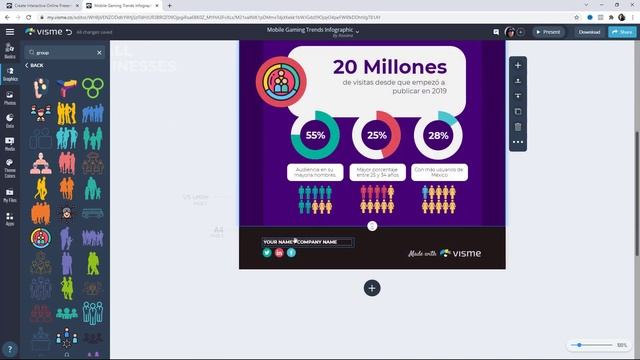Open the My Files panel
This screenshot has width=640, height=360.
[10, 196]
